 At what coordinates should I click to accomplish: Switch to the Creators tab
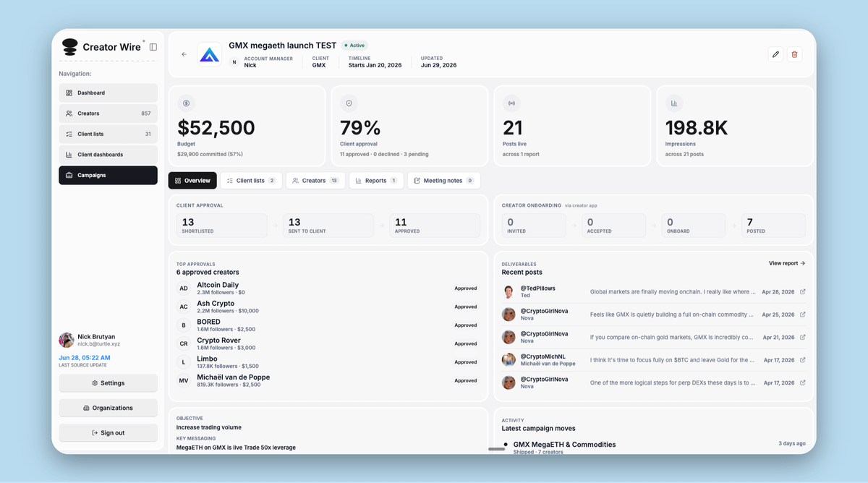(x=315, y=181)
